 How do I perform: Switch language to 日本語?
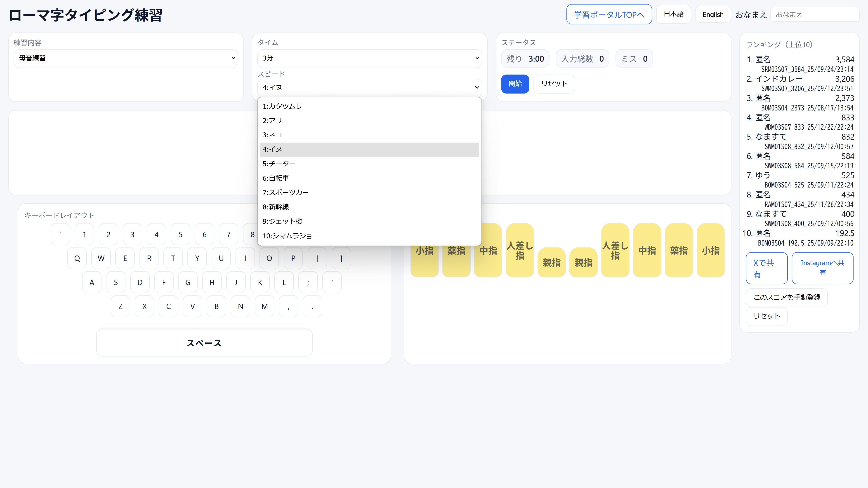click(673, 14)
